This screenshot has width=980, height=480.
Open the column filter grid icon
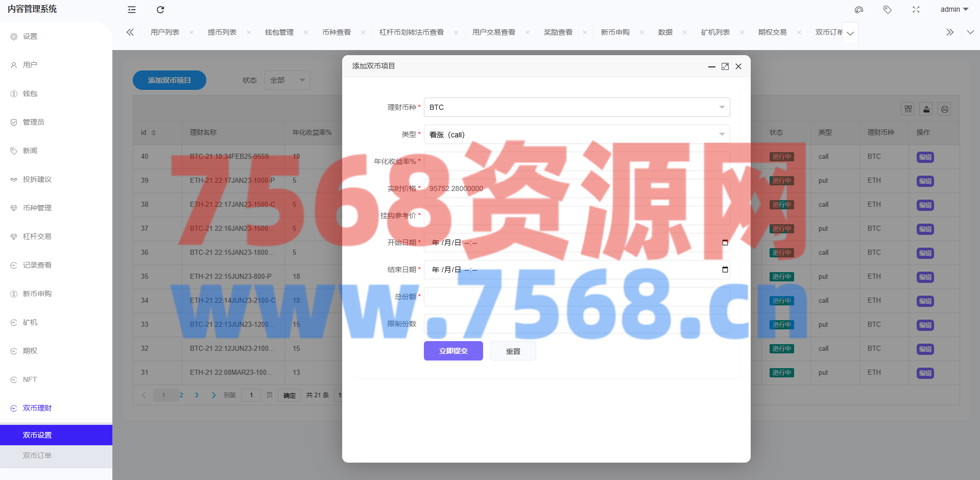pos(908,109)
